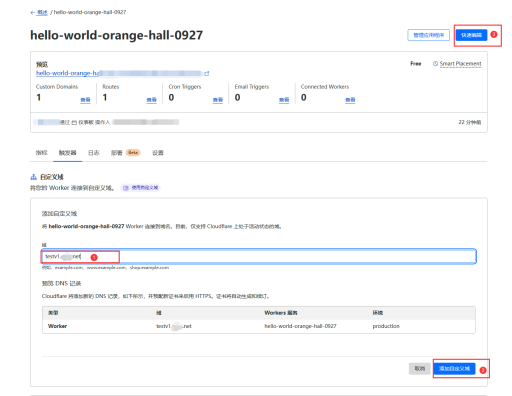View Custom Domains details link
Screen dimensions: 512x396
(85, 100)
